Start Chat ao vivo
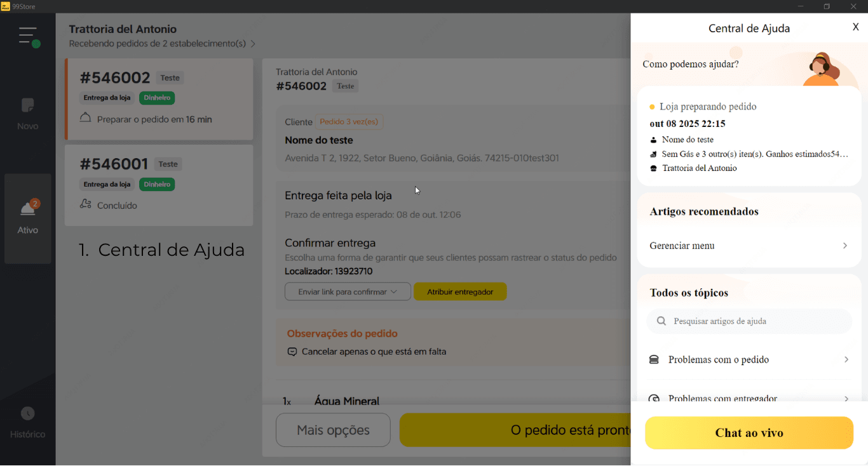Screen dimensions: 868x466 point(749,433)
